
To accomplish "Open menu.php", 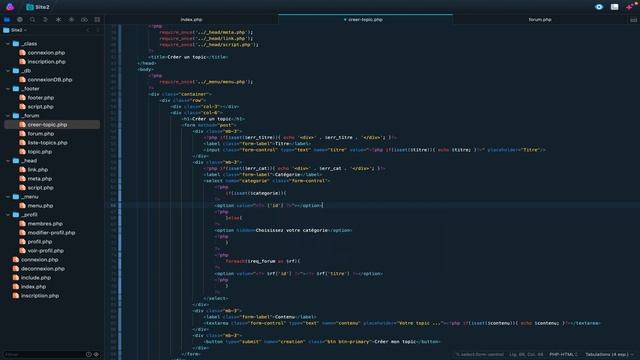I will click(40, 205).
